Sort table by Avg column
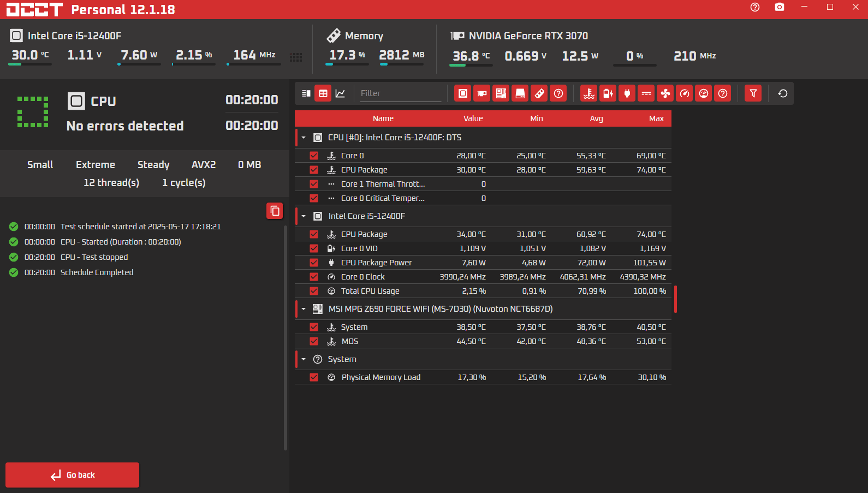The image size is (868, 493). point(597,118)
